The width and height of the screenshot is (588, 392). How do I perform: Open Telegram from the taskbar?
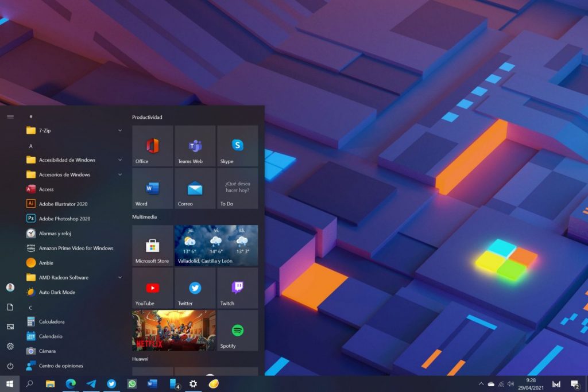(91, 384)
